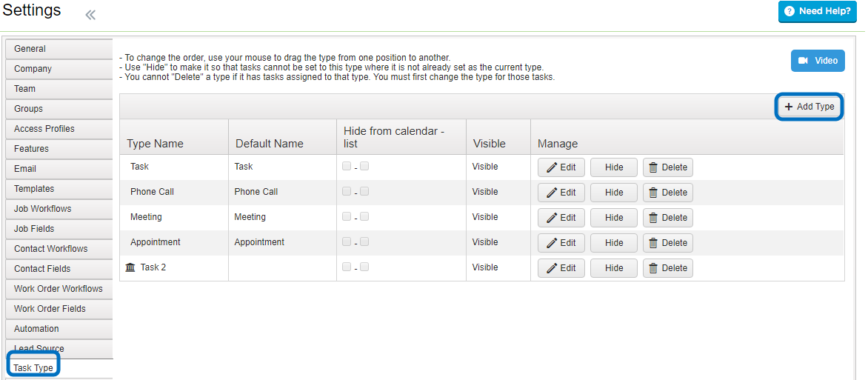Select the Automation settings tab
Image resolution: width=868 pixels, height=380 pixels.
(x=59, y=328)
